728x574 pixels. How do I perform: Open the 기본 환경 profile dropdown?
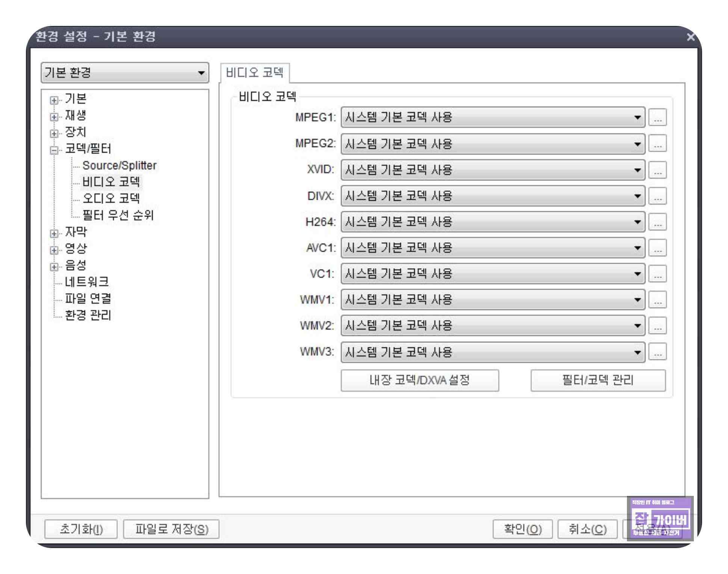pos(125,73)
